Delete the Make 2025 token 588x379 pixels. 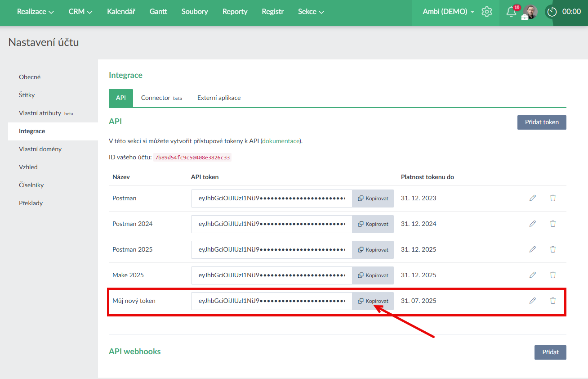(x=553, y=275)
